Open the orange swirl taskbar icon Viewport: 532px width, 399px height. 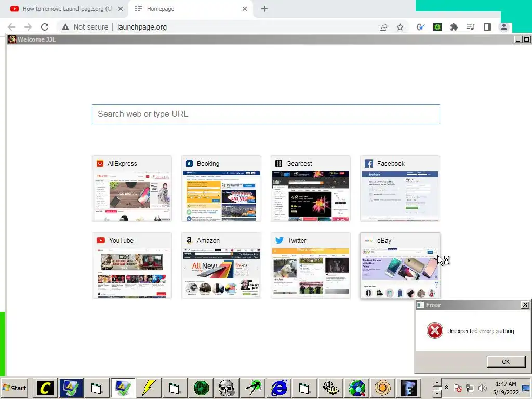[383, 388]
